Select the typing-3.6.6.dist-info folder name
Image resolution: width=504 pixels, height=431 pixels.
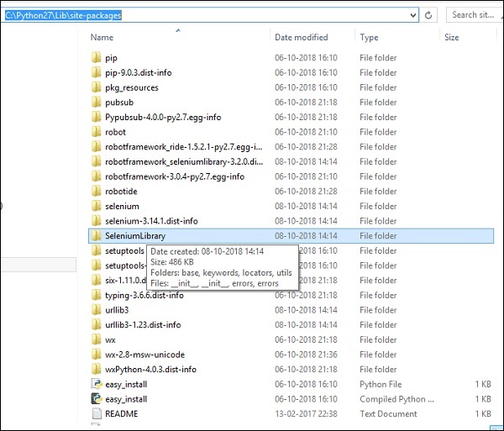coord(144,296)
